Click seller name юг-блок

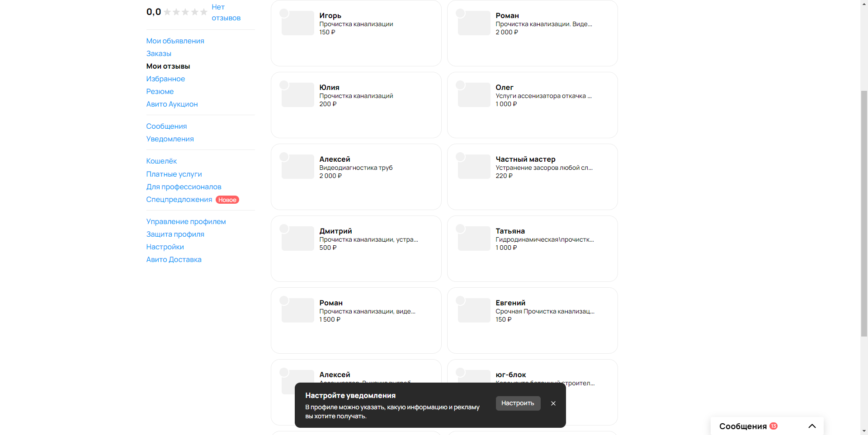tap(511, 375)
